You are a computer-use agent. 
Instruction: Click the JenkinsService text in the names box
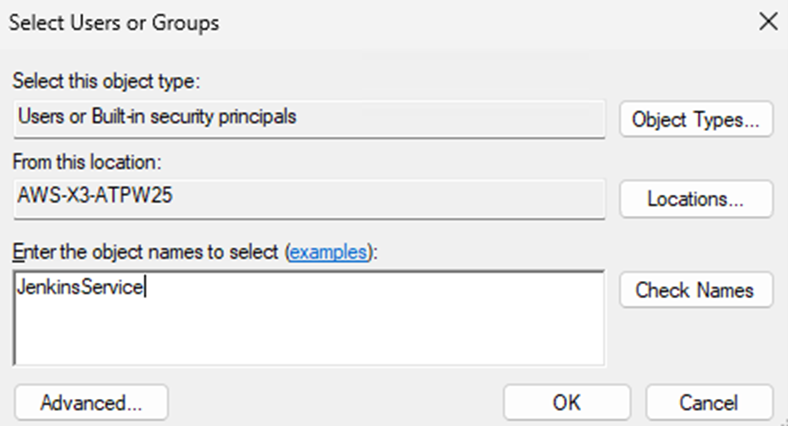[x=80, y=287]
